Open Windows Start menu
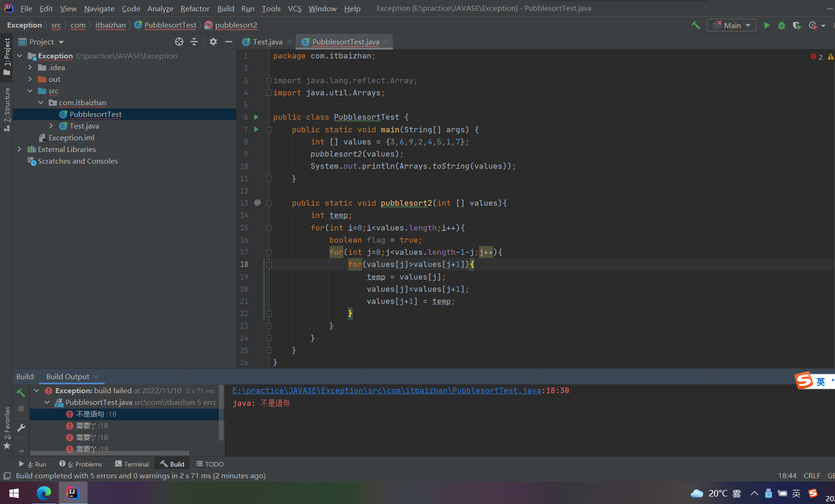835x504 pixels. coord(14,493)
